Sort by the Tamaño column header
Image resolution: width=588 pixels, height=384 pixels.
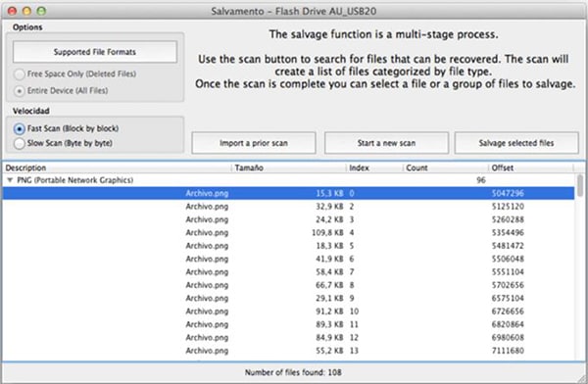(x=289, y=168)
